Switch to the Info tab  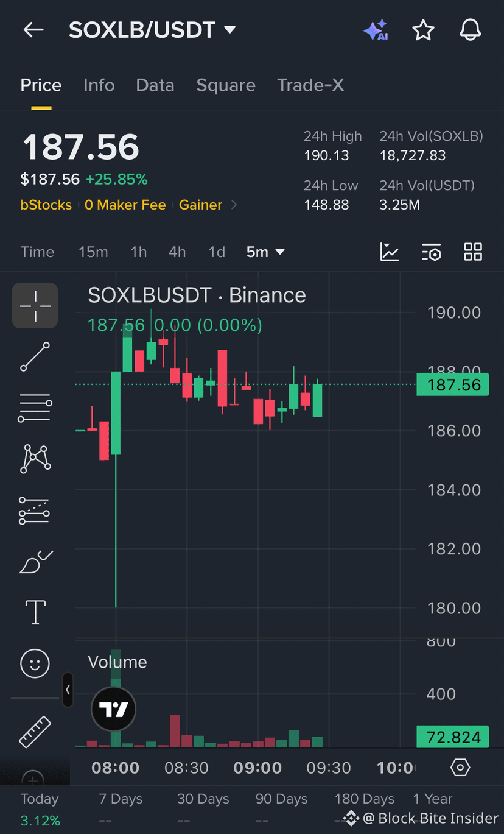[99, 85]
